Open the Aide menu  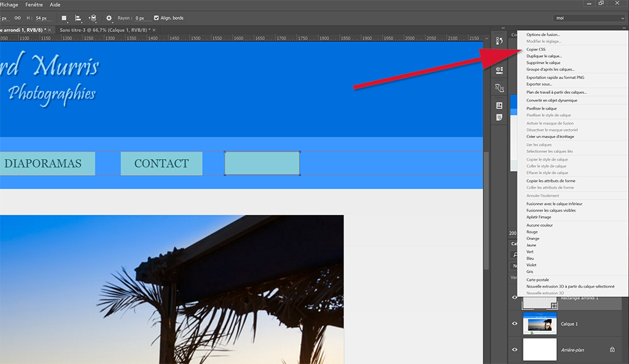tap(55, 5)
